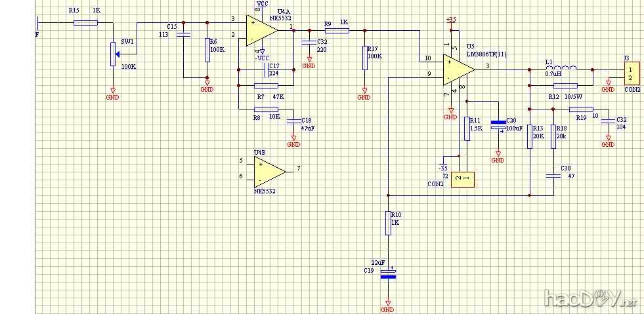Click resistor R15 near the input
The image size is (644, 314).
pyautogui.click(x=85, y=22)
